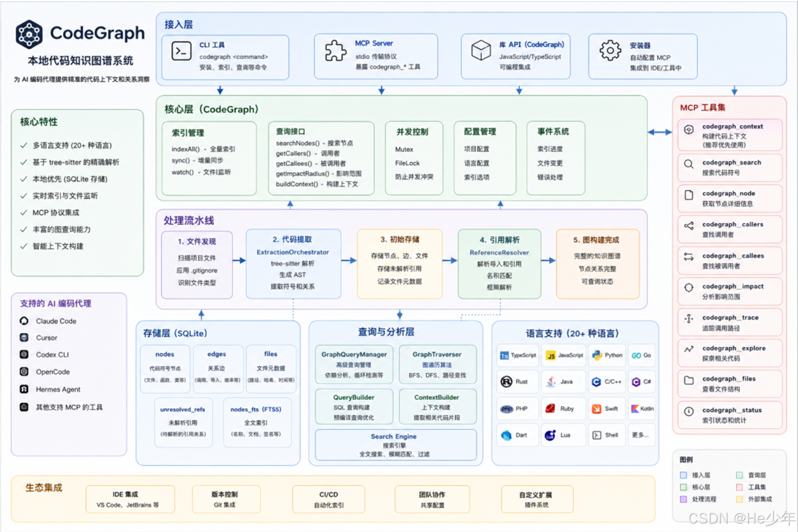Click the TypeScript language icon
This screenshot has height=532, width=798.
click(x=504, y=355)
